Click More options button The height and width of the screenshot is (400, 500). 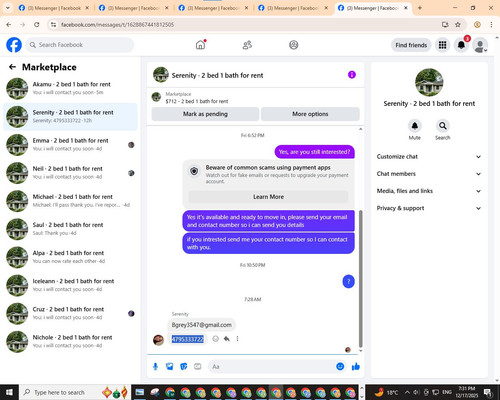[310, 114]
